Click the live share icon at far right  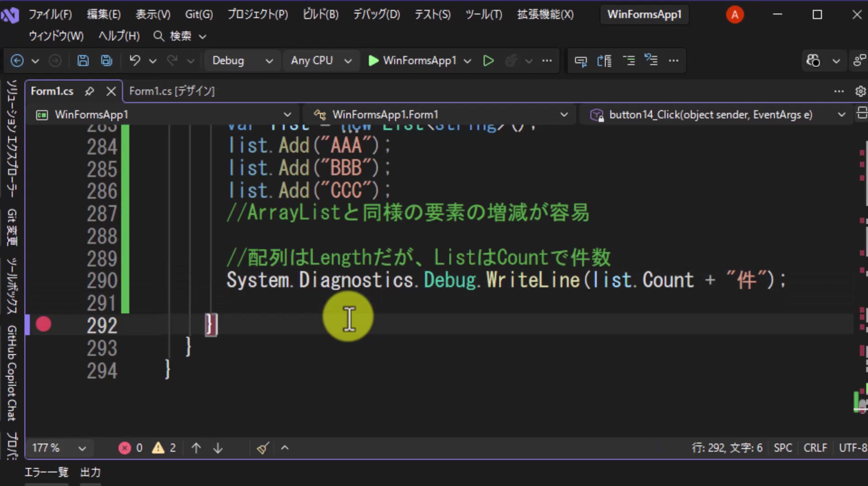(860, 61)
